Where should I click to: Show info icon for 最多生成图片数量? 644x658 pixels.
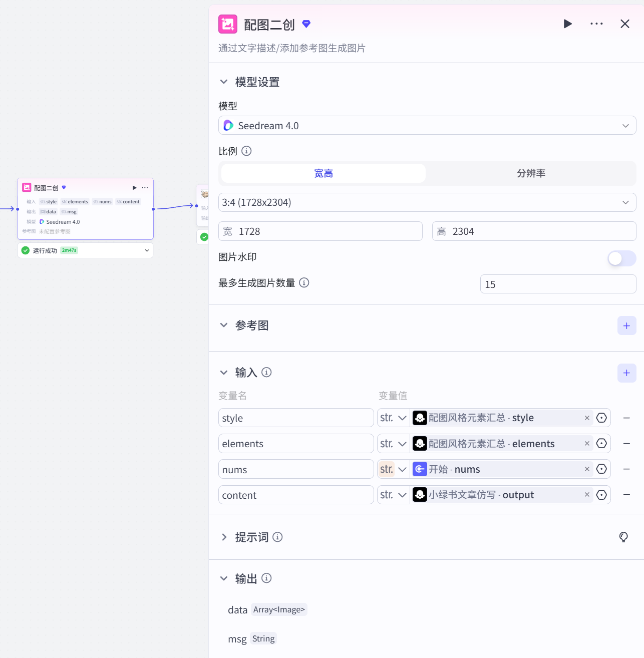click(x=304, y=282)
